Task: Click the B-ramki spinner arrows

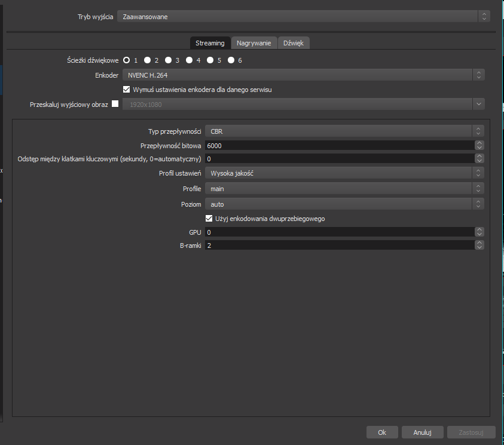Action: (x=479, y=245)
